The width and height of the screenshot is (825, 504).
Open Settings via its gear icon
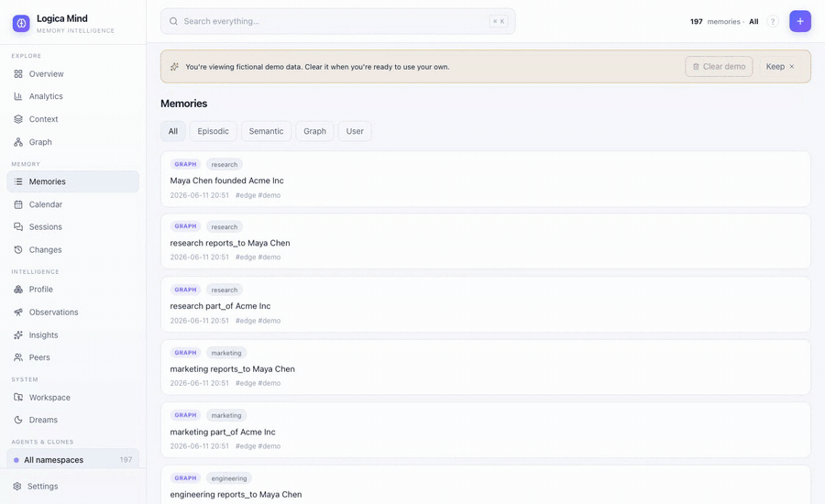[x=17, y=486]
